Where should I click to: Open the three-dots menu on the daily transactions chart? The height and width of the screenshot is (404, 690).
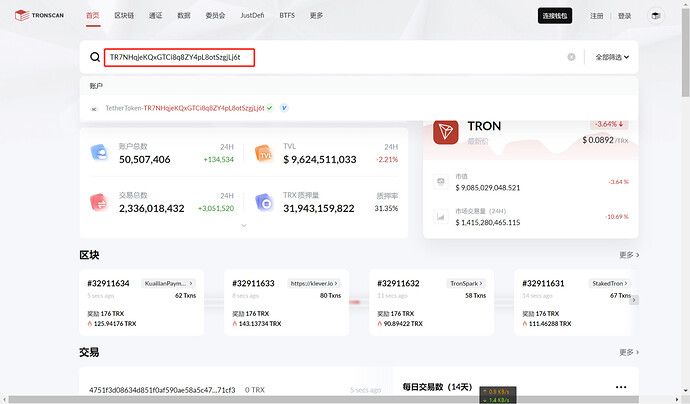tap(621, 387)
